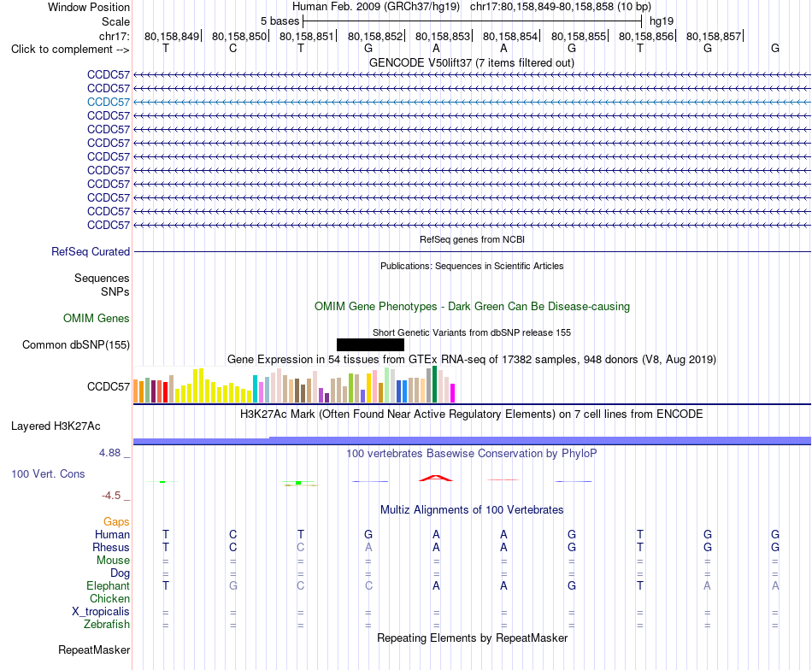This screenshot has height=670, width=812.
Task: Click the chr17: base position label
Action: coord(115,36)
